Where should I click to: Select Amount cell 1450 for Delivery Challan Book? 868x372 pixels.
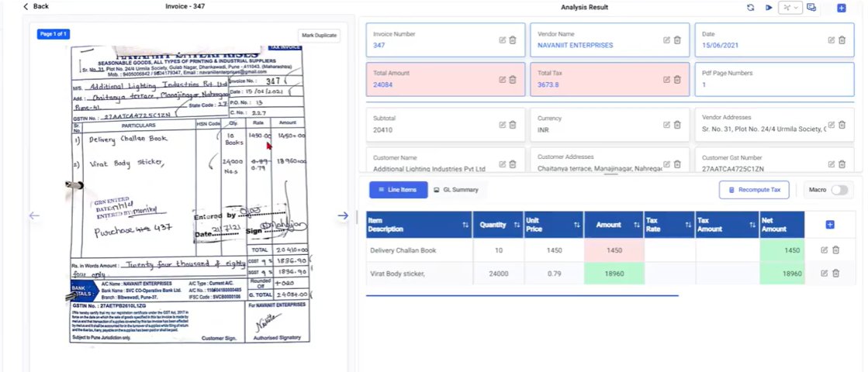tap(614, 250)
